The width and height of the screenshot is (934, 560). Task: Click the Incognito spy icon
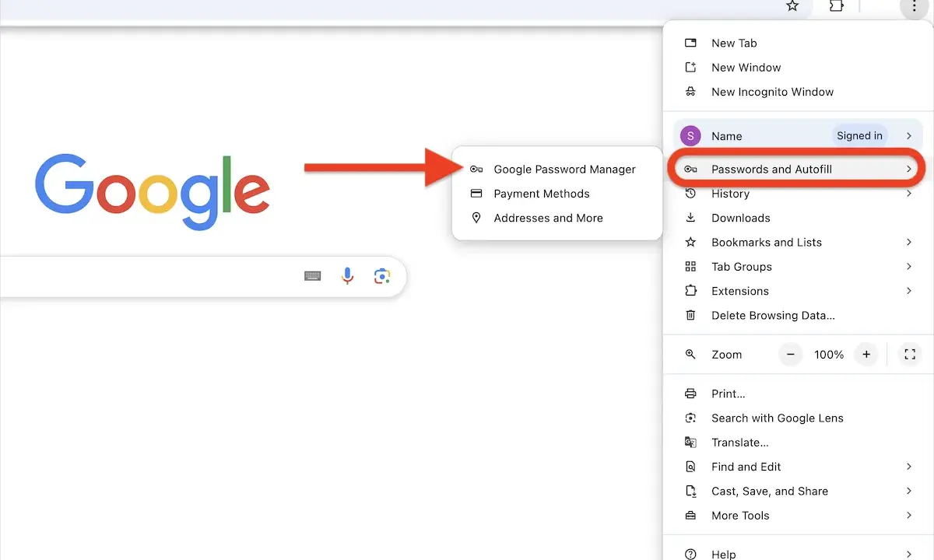pyautogui.click(x=690, y=92)
